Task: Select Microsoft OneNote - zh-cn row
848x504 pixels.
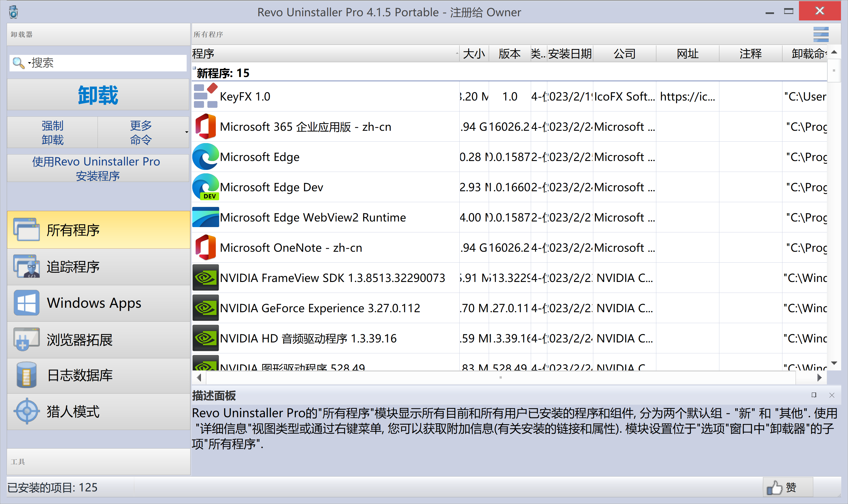Action: click(x=509, y=247)
